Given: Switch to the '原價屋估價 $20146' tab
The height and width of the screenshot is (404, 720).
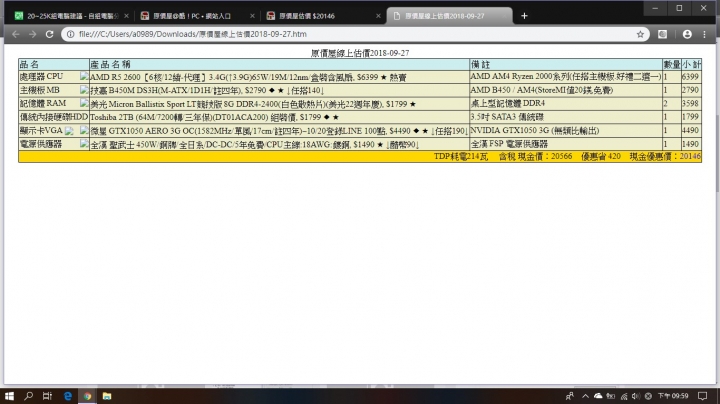Looking at the screenshot, I should click(x=323, y=16).
